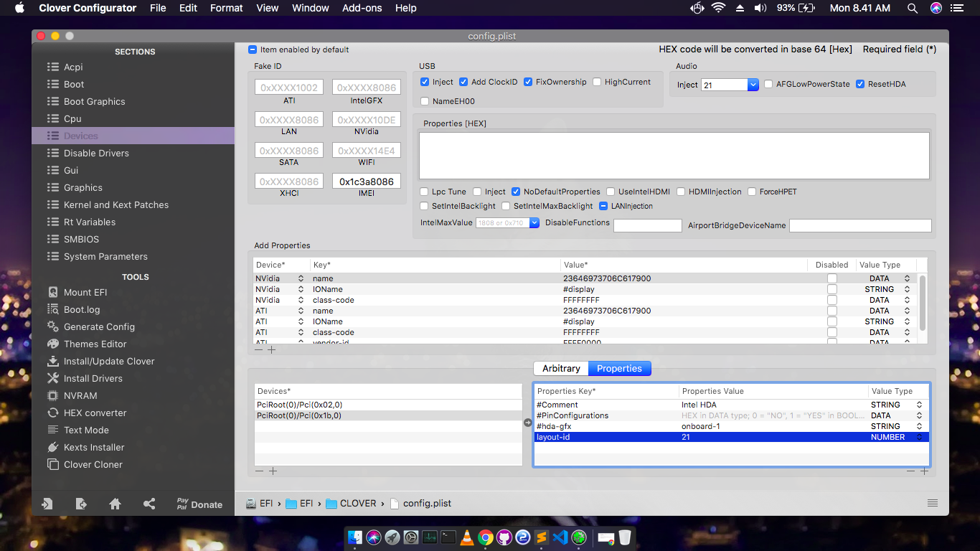Enable HighCurrent checkbox
This screenshot has width=980, height=551.
[x=597, y=82]
